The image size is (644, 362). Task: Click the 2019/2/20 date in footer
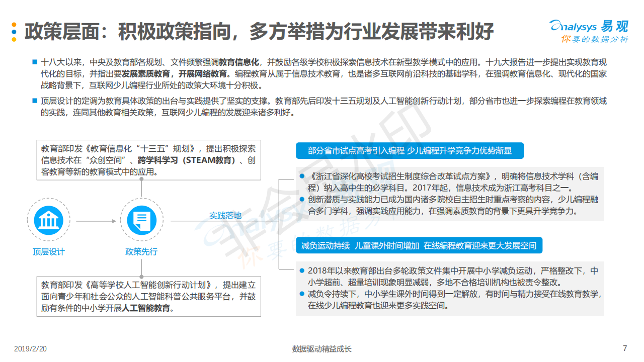[30, 349]
